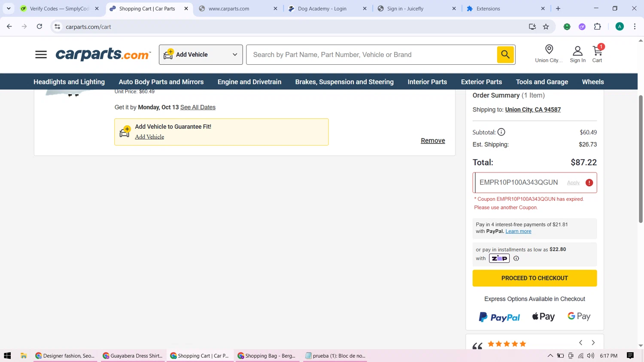Click the Sign In person icon
The height and width of the screenshot is (362, 644).
point(577,51)
